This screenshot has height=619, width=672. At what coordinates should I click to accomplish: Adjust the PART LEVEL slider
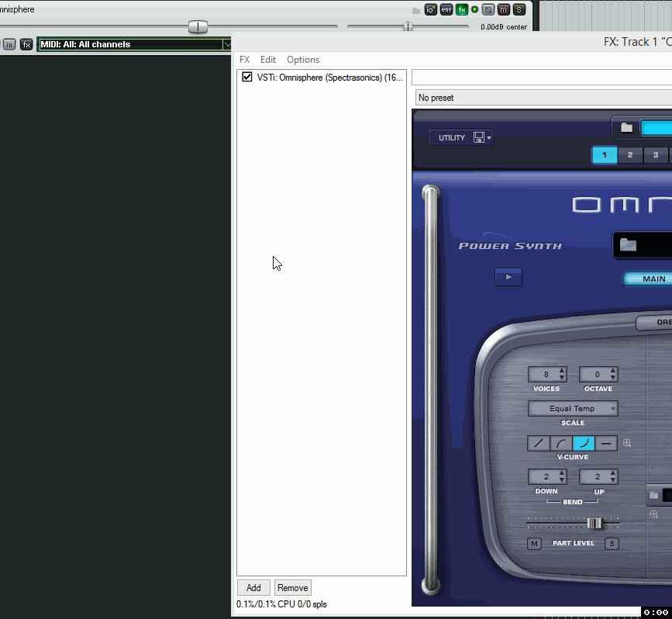coord(594,523)
